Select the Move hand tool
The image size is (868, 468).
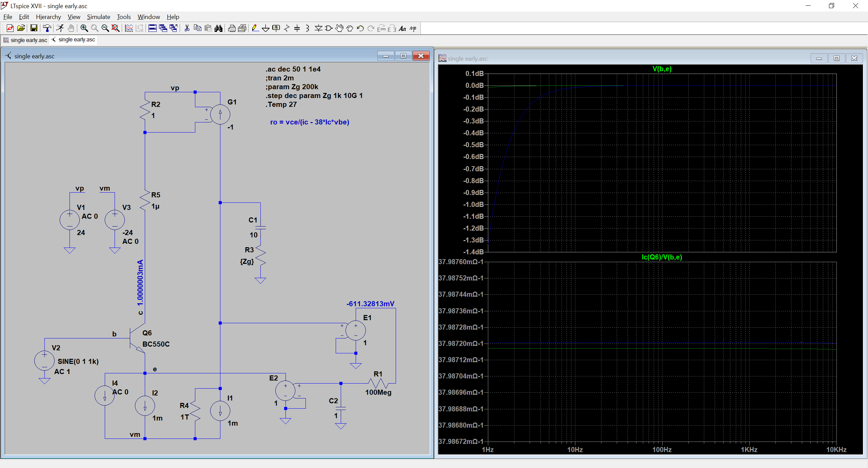339,28
